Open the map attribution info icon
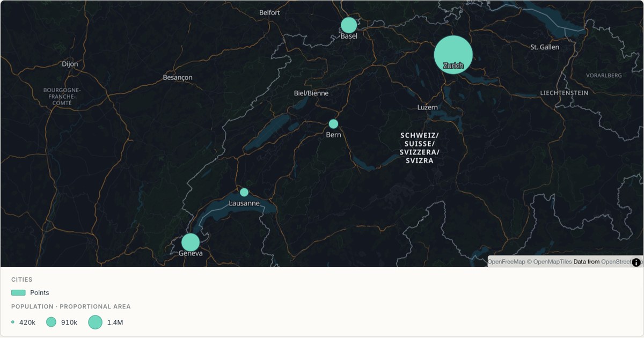This screenshot has width=644, height=338. pos(636,262)
